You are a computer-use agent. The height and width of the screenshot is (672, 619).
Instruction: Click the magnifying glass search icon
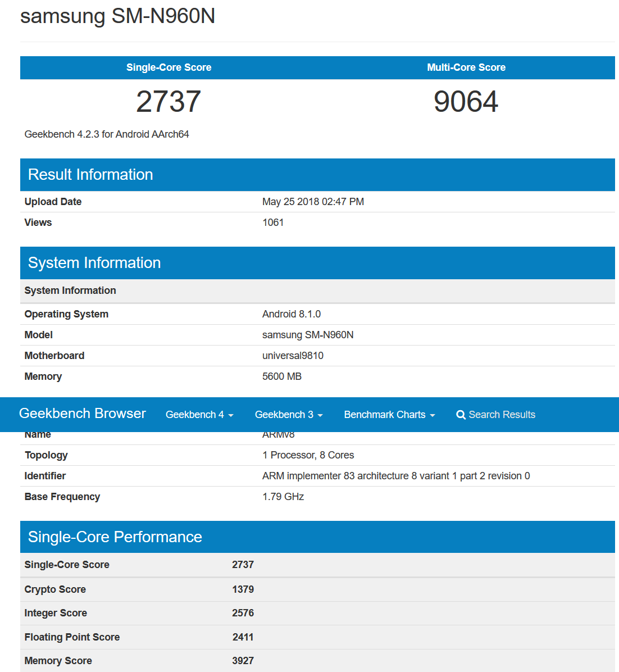click(461, 415)
